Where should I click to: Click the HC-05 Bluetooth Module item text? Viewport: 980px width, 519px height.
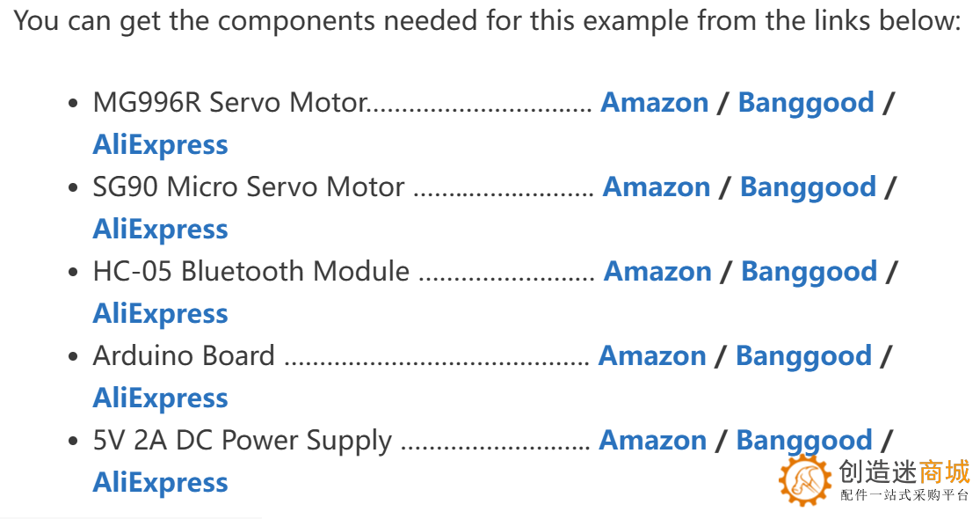(x=250, y=272)
